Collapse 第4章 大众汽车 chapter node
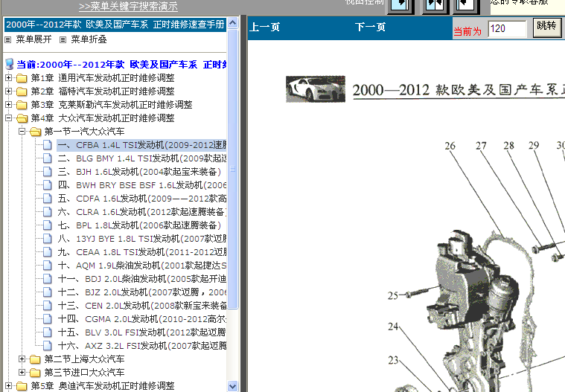This screenshot has height=392, width=565. click(8, 118)
